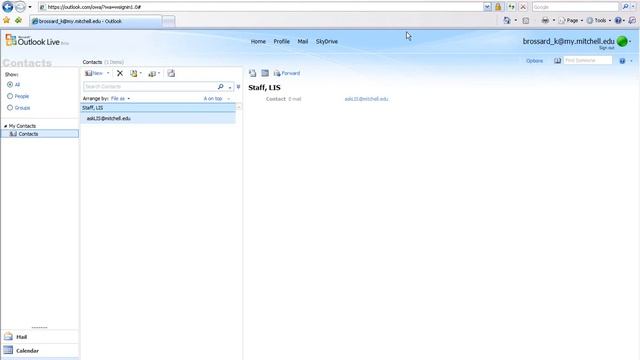
Task: Open the SkyDrive link in header
Action: point(327,42)
